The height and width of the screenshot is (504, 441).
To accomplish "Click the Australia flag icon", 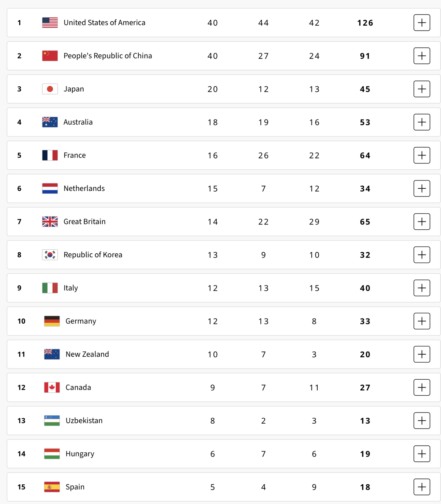I will 50,122.
